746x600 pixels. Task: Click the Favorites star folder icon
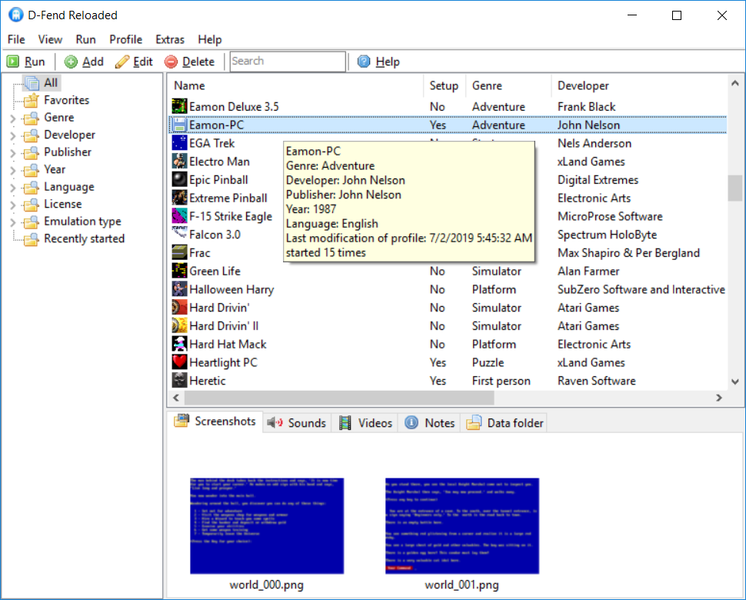tap(31, 100)
